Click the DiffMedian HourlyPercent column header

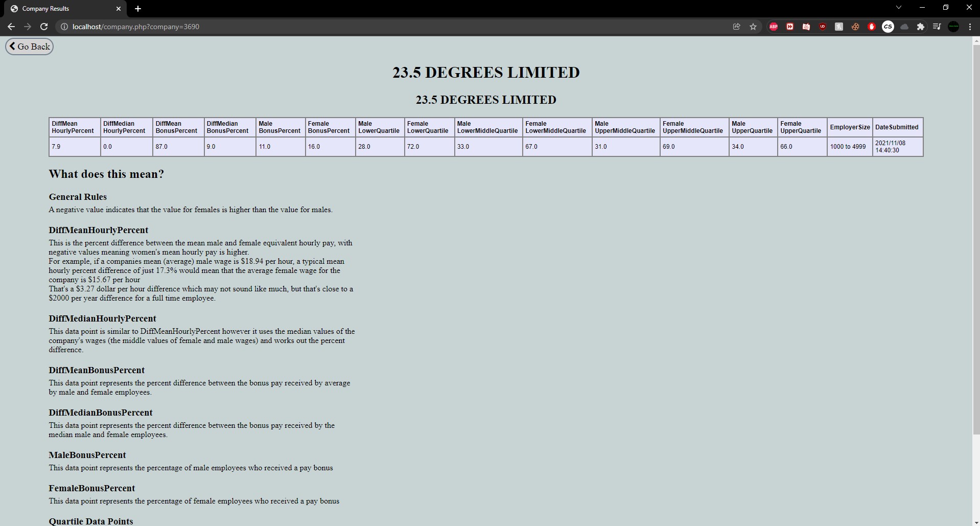pyautogui.click(x=126, y=127)
